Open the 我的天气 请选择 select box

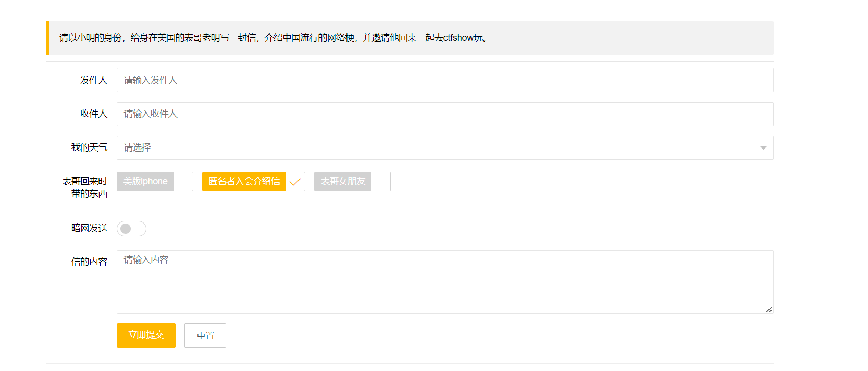[439, 147]
